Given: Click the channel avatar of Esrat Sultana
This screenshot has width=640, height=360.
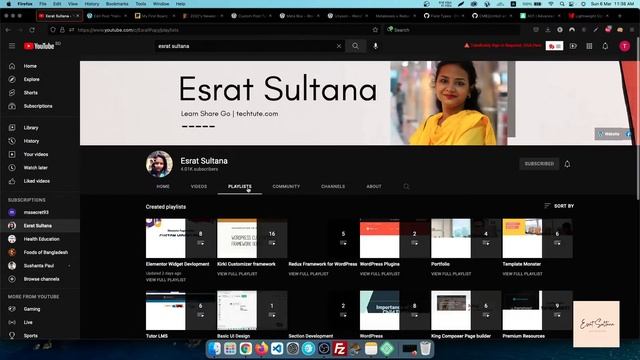Looking at the screenshot, I should pyautogui.click(x=159, y=164).
